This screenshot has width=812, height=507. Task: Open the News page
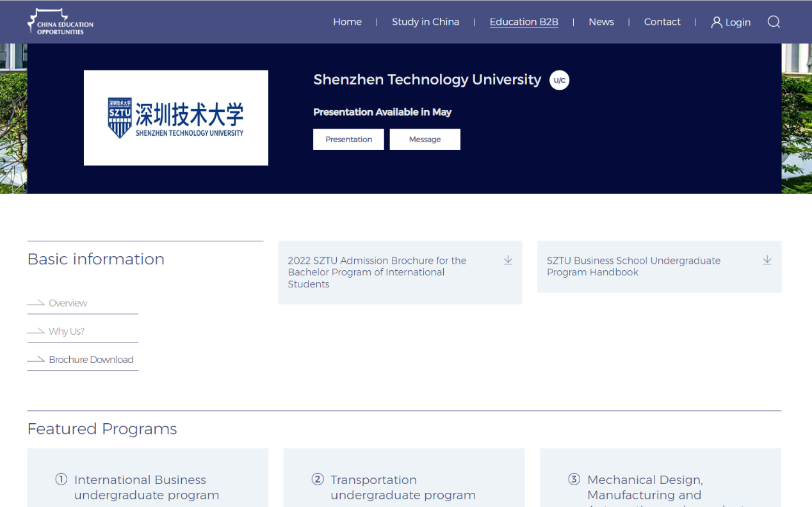(601, 22)
